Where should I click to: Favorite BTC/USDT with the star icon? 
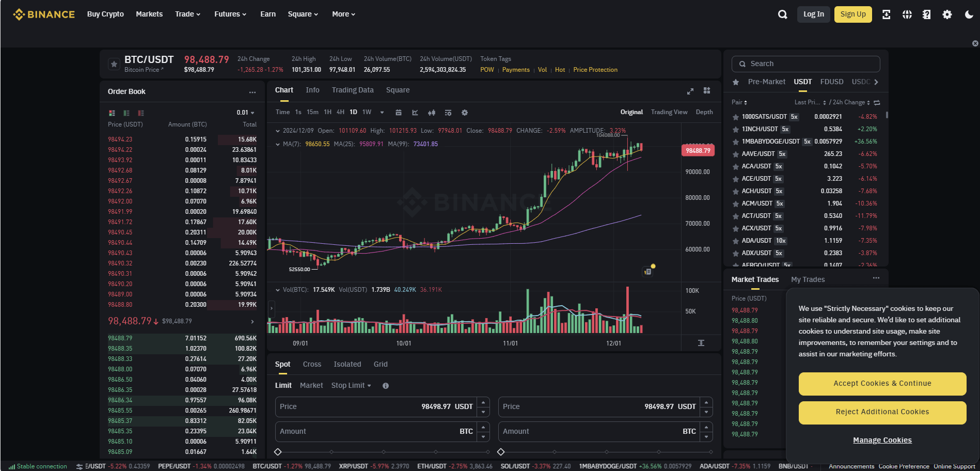(x=114, y=64)
